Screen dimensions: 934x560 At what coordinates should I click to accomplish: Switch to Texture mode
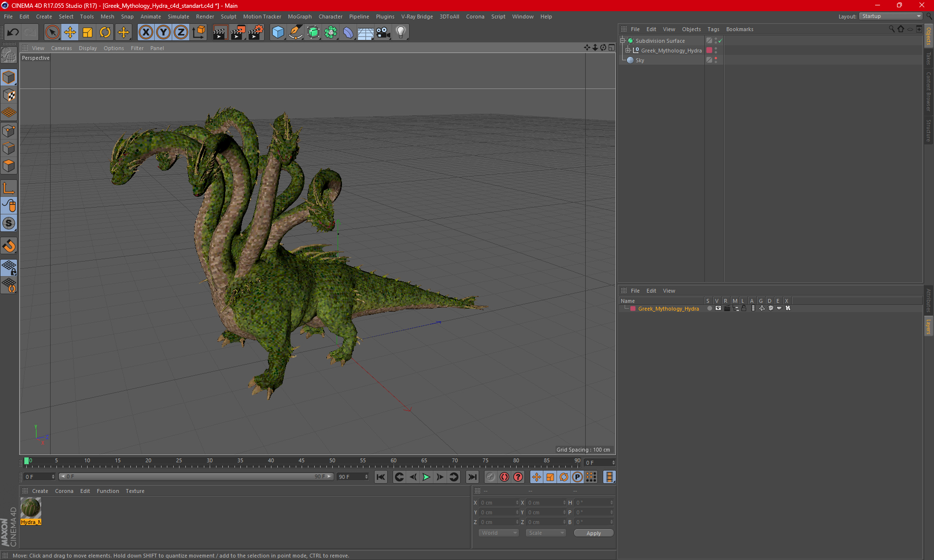click(9, 95)
